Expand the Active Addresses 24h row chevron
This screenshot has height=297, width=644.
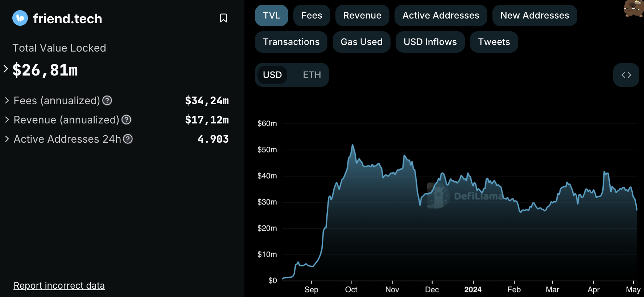coord(7,139)
